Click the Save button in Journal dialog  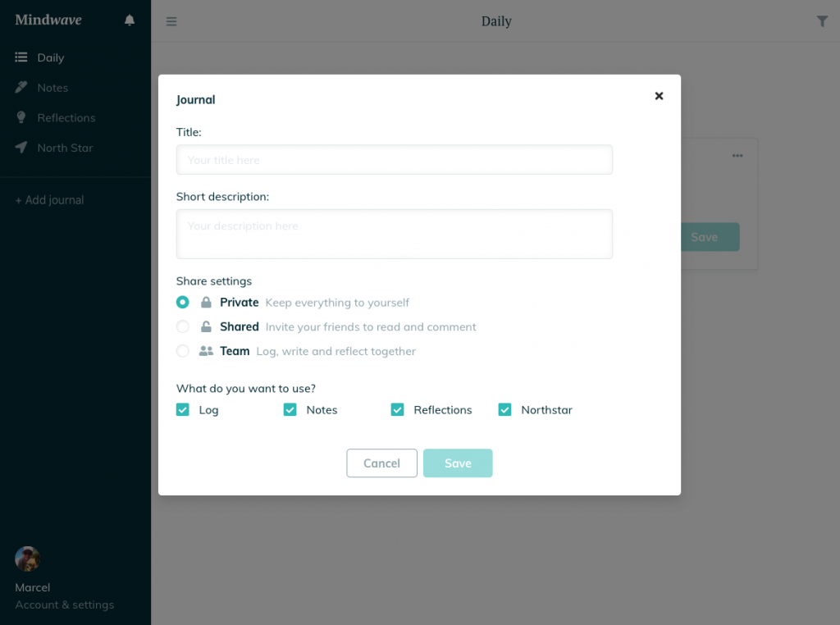[x=458, y=463]
